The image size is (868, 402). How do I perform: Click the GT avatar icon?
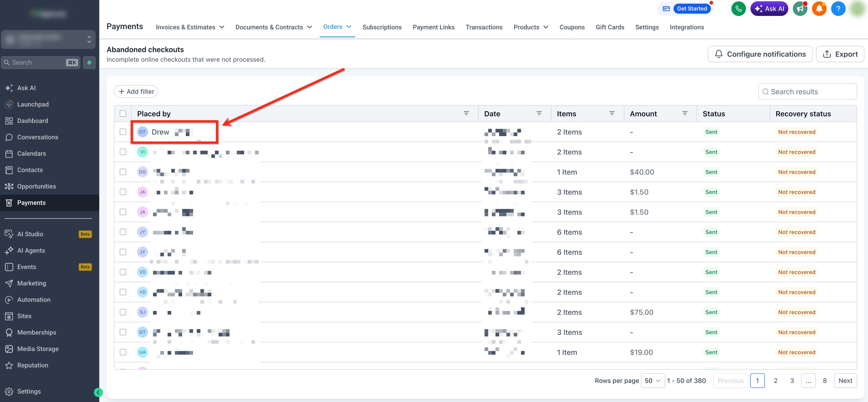pyautogui.click(x=143, y=332)
